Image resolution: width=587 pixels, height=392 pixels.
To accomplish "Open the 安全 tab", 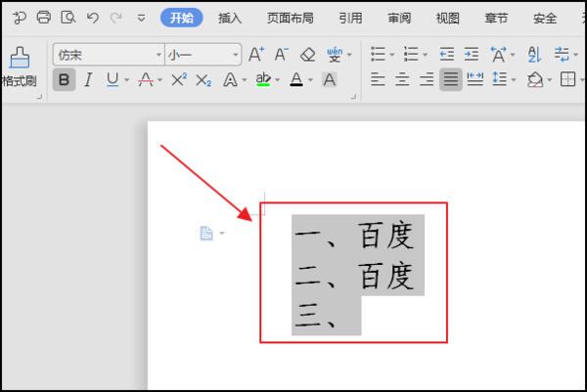I will [x=545, y=18].
